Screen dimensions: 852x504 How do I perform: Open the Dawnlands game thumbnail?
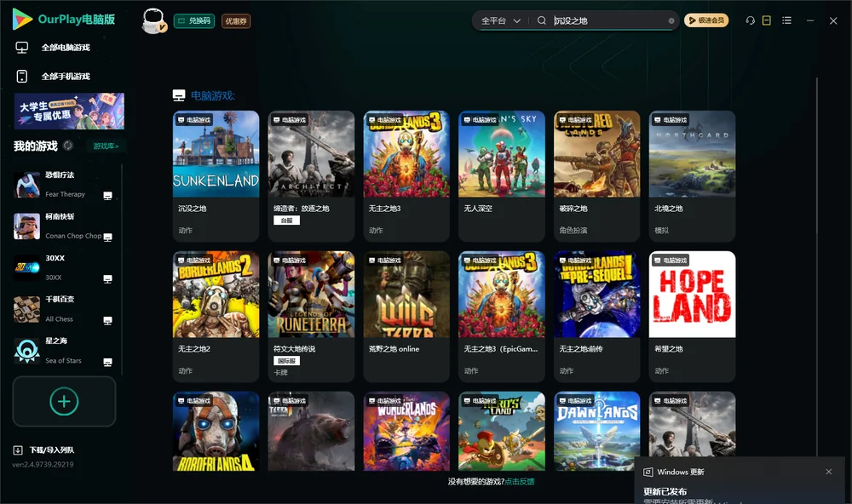[x=596, y=432]
